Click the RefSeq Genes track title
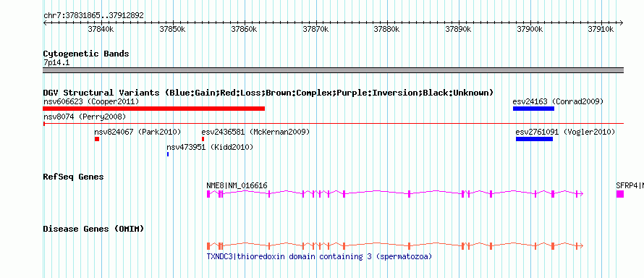The width and height of the screenshot is (644, 278). coord(73,177)
